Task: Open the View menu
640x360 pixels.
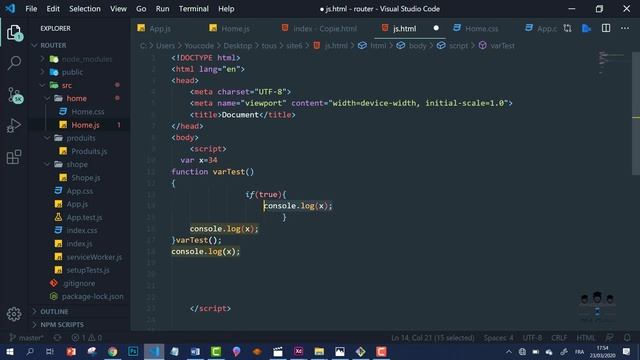Action: [118, 9]
